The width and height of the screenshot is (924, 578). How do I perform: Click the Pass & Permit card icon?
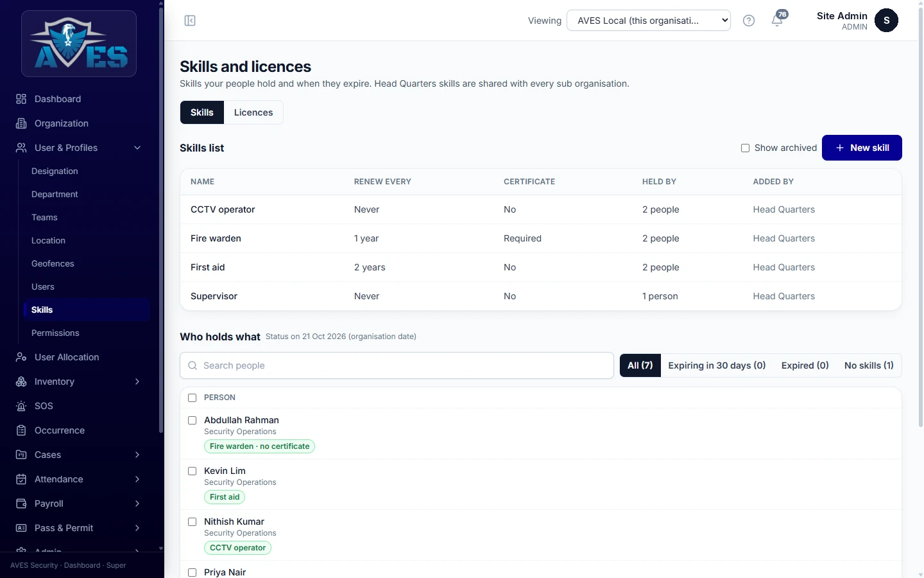21,528
